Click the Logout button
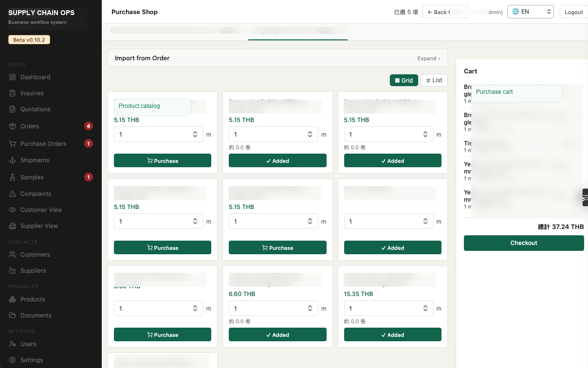This screenshot has width=588, height=368. (573, 12)
